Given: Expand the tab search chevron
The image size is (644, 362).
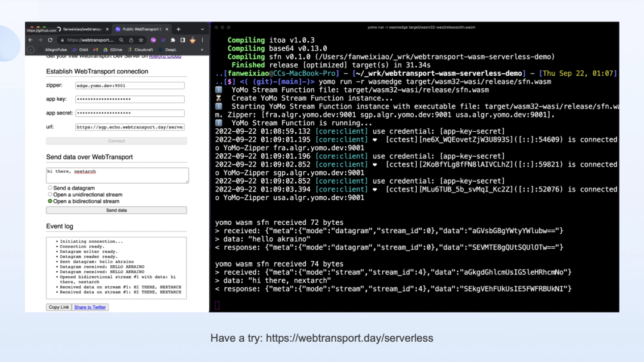Looking at the screenshot, I should [203, 29].
